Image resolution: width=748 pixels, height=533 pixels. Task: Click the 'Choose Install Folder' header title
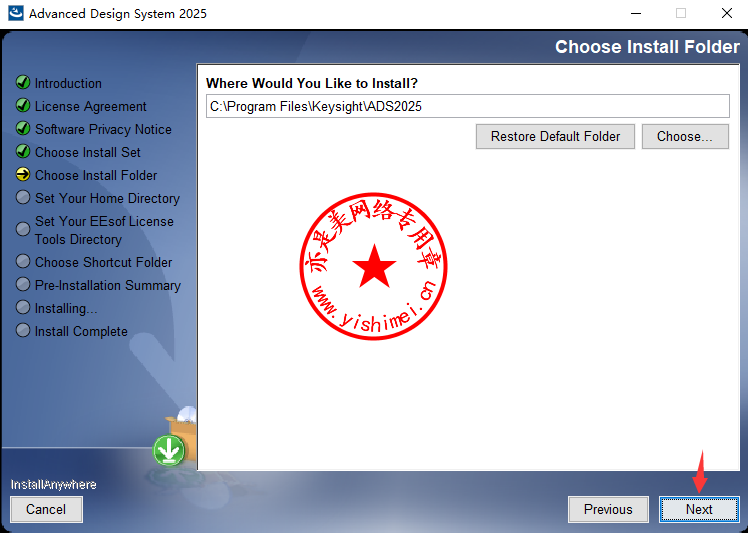tap(647, 47)
